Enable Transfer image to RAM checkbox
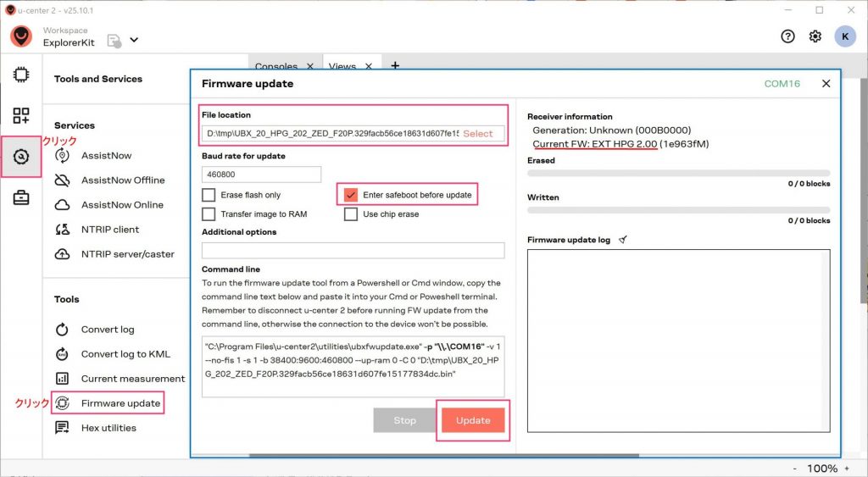Screen dimensions: 868x477 pyautogui.click(x=209, y=214)
